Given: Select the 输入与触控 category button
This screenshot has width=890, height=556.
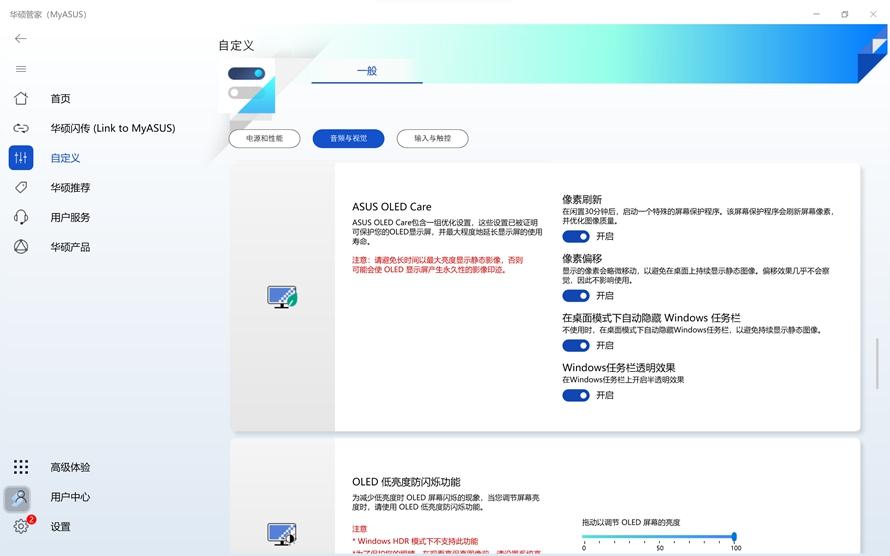Looking at the screenshot, I should (432, 139).
